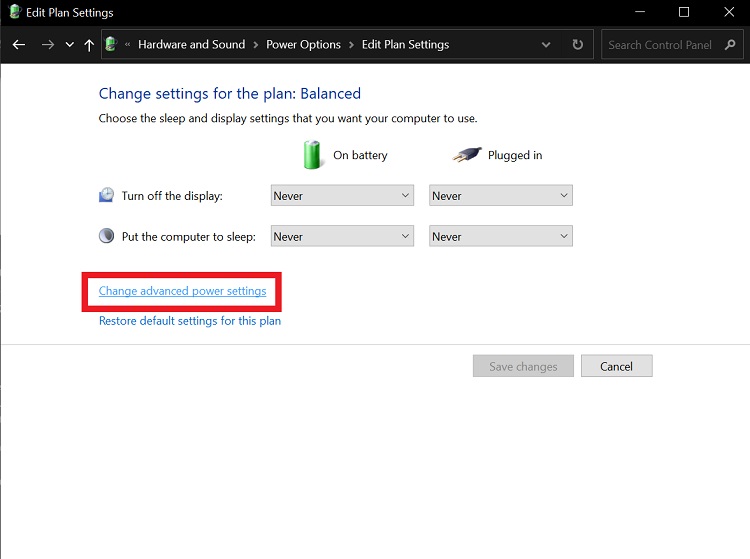Open the recent locations chevron

[69, 45]
